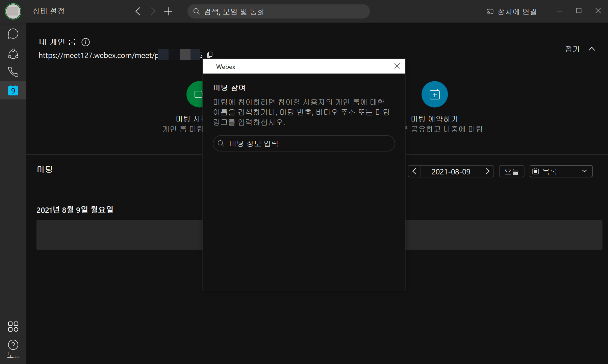The height and width of the screenshot is (364, 608).
Task: Go back with the left arrow
Action: coord(138,11)
